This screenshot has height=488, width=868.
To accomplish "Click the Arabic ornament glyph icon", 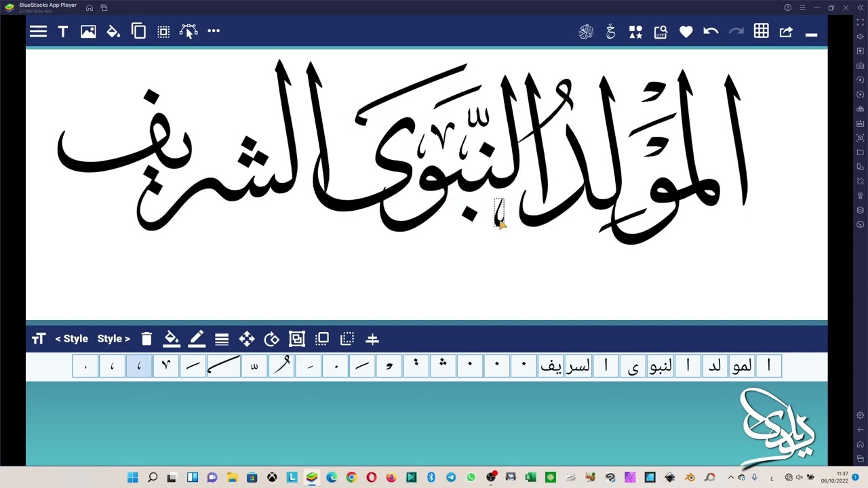I will [x=610, y=32].
